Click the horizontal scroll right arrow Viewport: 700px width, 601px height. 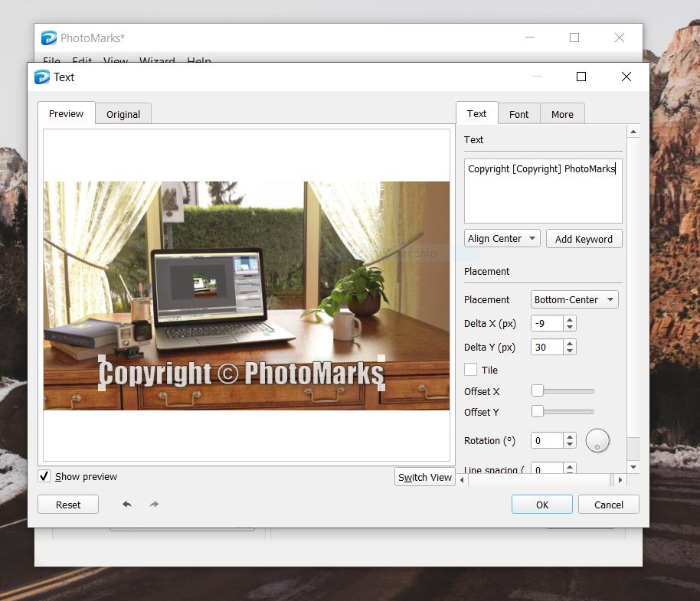point(620,480)
